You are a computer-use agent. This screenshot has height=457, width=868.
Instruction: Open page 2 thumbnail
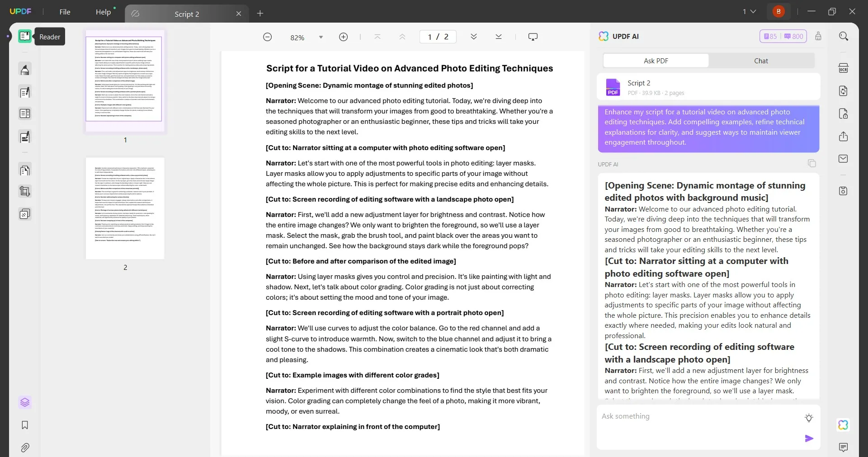pos(125,208)
